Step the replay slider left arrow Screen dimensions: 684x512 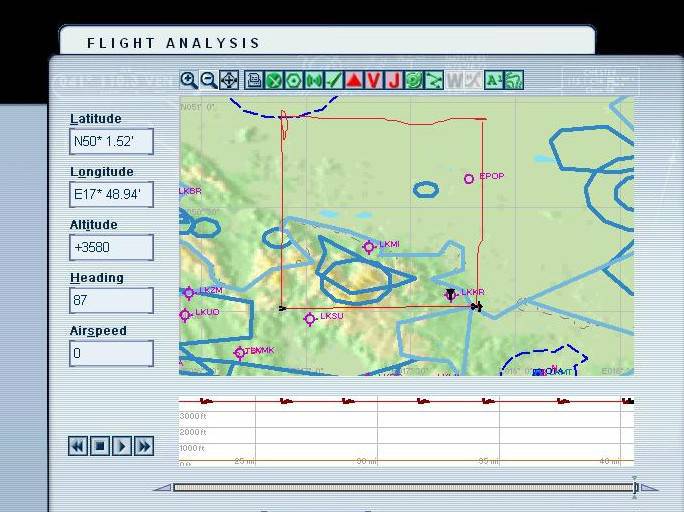164,488
